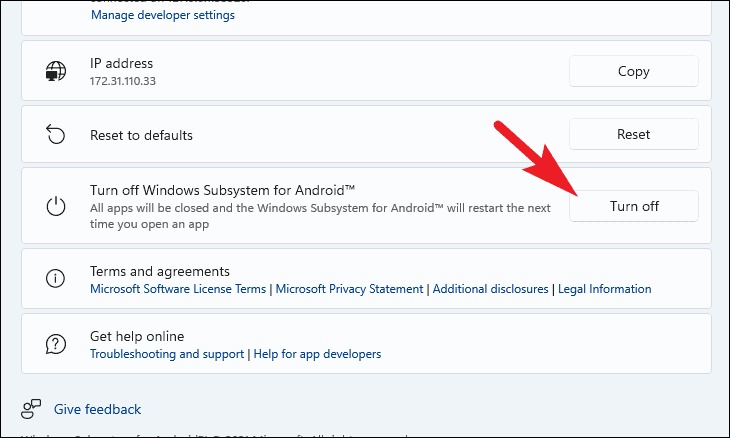The width and height of the screenshot is (730, 438).
Task: Click the Reset to defaults circular arrow icon
Action: tap(56, 135)
